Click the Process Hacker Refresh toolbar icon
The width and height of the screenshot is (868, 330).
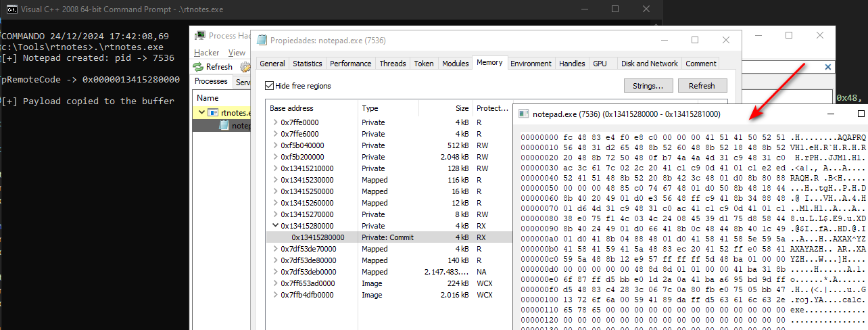point(198,67)
